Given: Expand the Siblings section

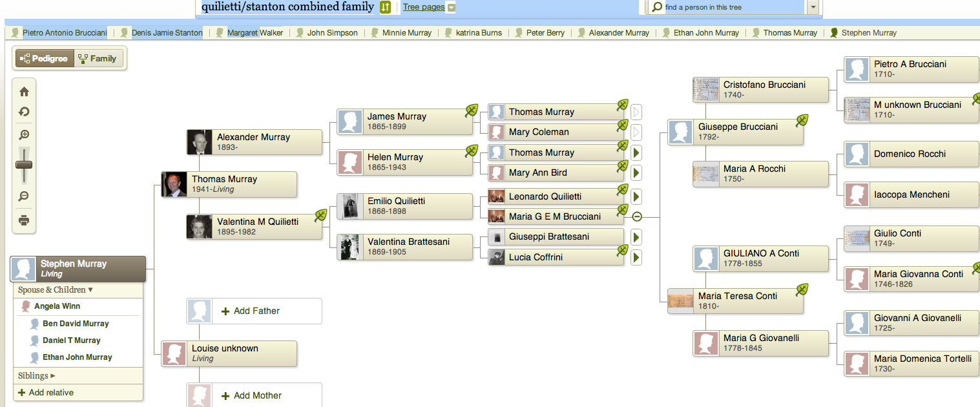Looking at the screenshot, I should pos(37,375).
